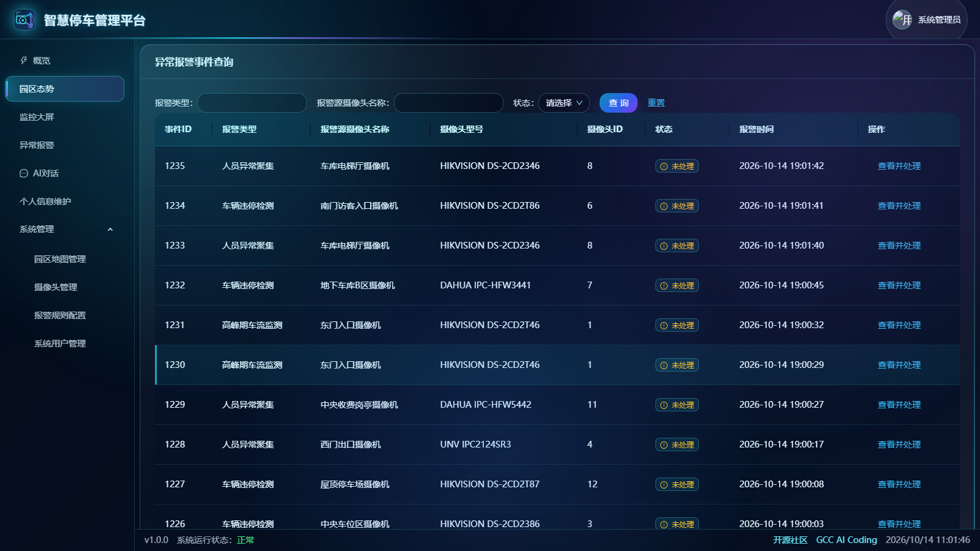Image resolution: width=980 pixels, height=551 pixels.
Task: Click 查看并处理 for event 1234
Action: (899, 206)
